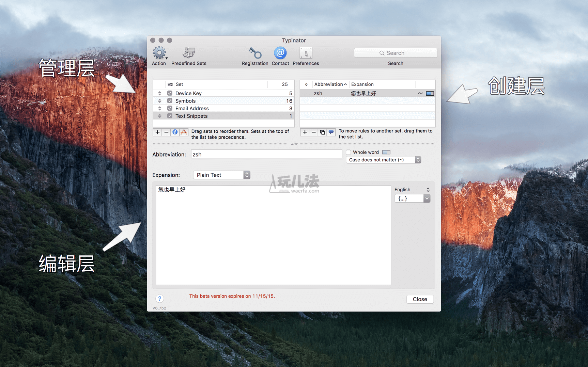Click the help question mark button
This screenshot has width=588, height=367.
(x=159, y=299)
